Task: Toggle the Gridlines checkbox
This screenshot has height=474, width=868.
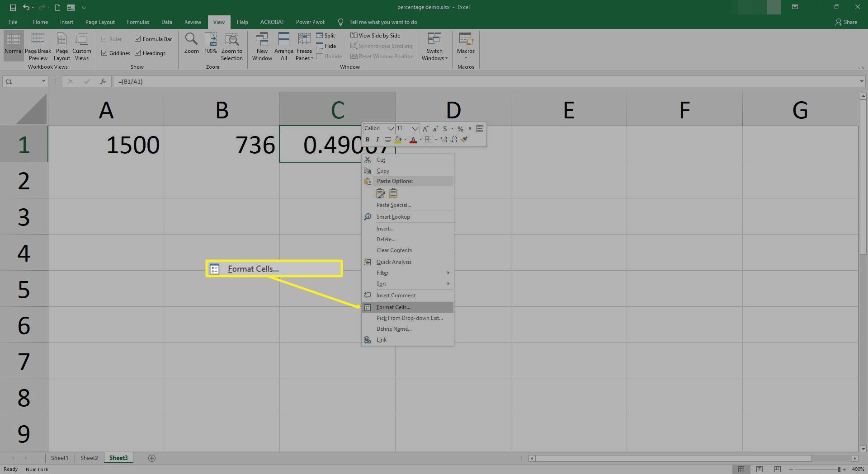Action: point(104,53)
